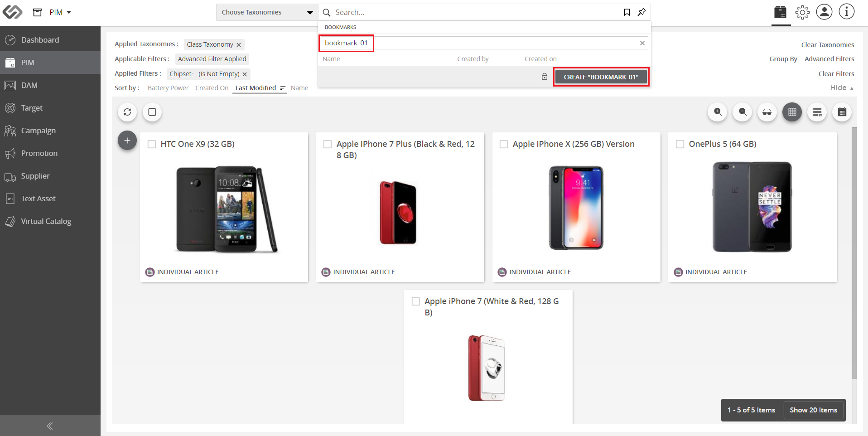
Task: Open the iPhone 7 Plus thumbnail
Action: tap(398, 213)
